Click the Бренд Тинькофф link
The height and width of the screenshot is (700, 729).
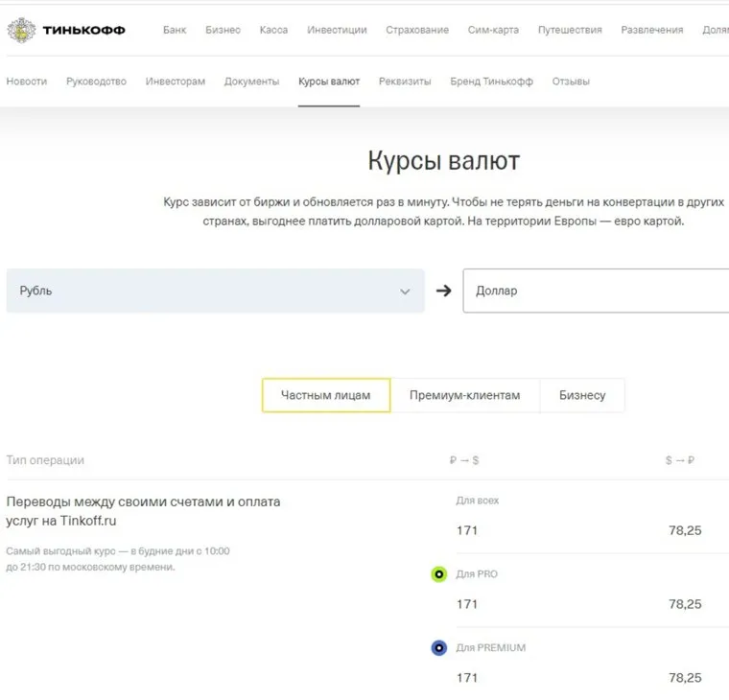(x=491, y=82)
